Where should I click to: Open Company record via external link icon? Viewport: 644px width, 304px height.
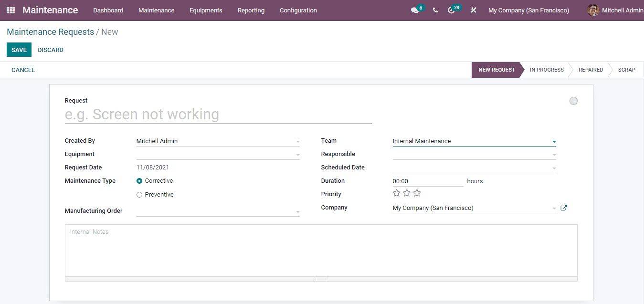(x=564, y=208)
